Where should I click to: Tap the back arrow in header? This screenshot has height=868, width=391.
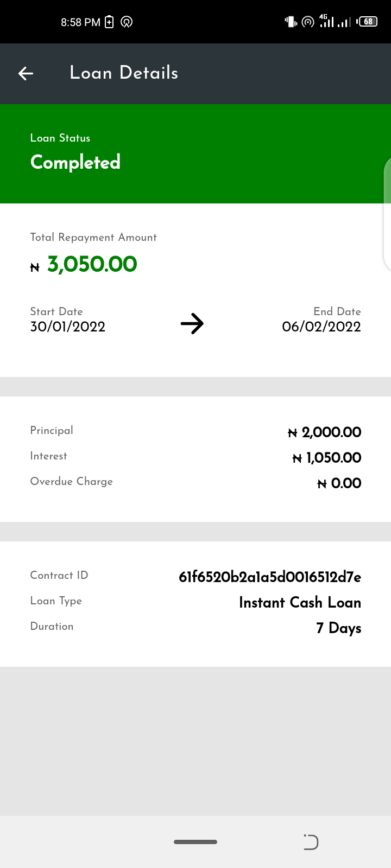[26, 73]
